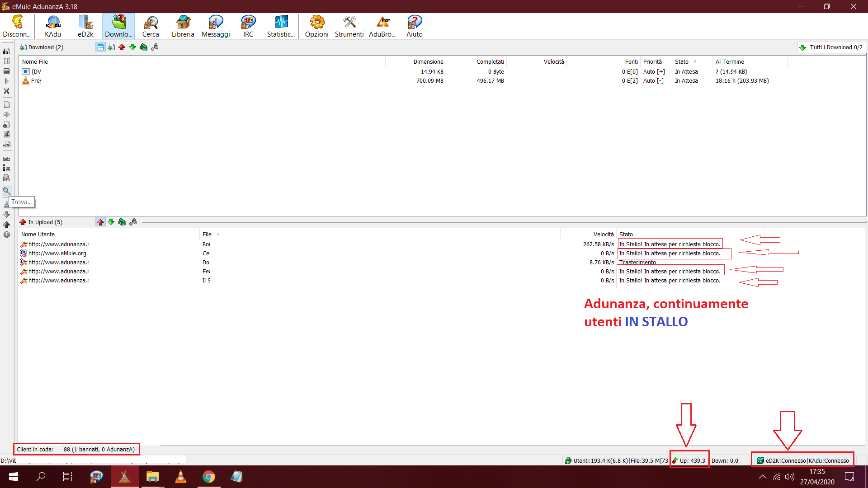The height and width of the screenshot is (488, 868).
Task: Sort uploads by Nome Utente column
Action: (x=109, y=234)
